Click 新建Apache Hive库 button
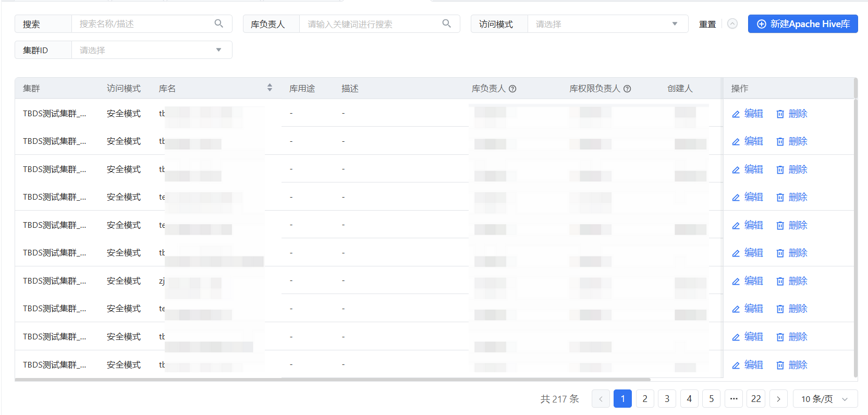 pos(803,24)
